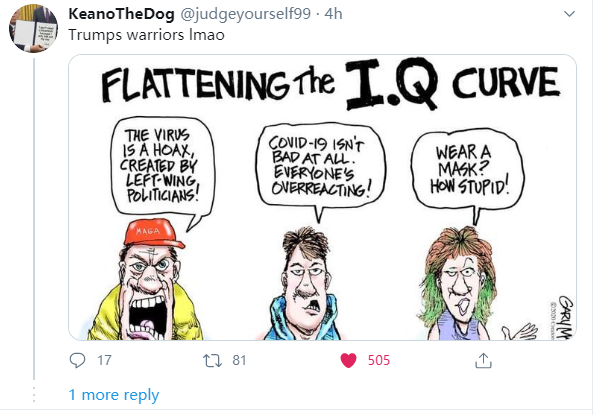The width and height of the screenshot is (602, 415).
Task: Expand the 1 more reply link
Action: point(113,395)
